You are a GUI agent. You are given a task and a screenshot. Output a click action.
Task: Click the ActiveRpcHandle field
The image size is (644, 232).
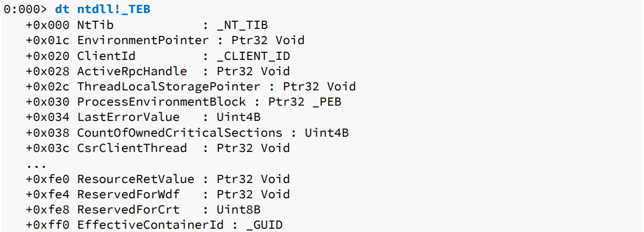click(x=132, y=71)
